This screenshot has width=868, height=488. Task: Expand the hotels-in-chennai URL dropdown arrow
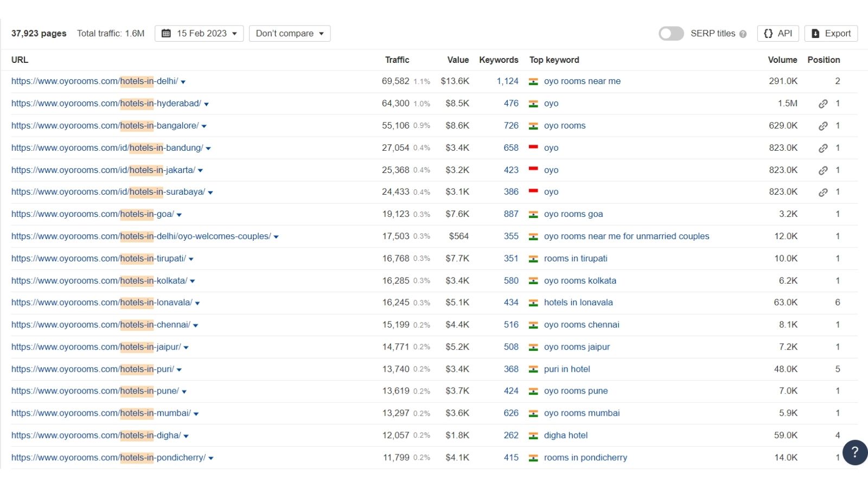point(195,325)
